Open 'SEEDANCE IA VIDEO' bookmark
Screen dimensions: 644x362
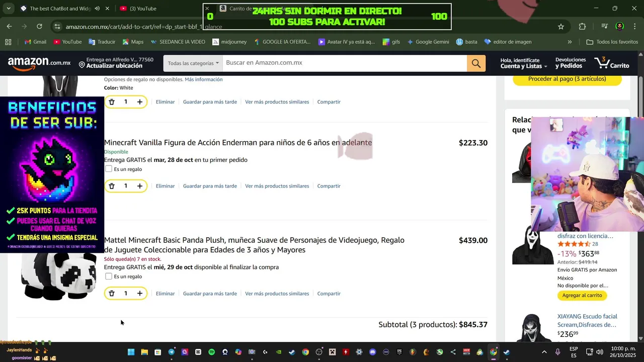(178, 42)
